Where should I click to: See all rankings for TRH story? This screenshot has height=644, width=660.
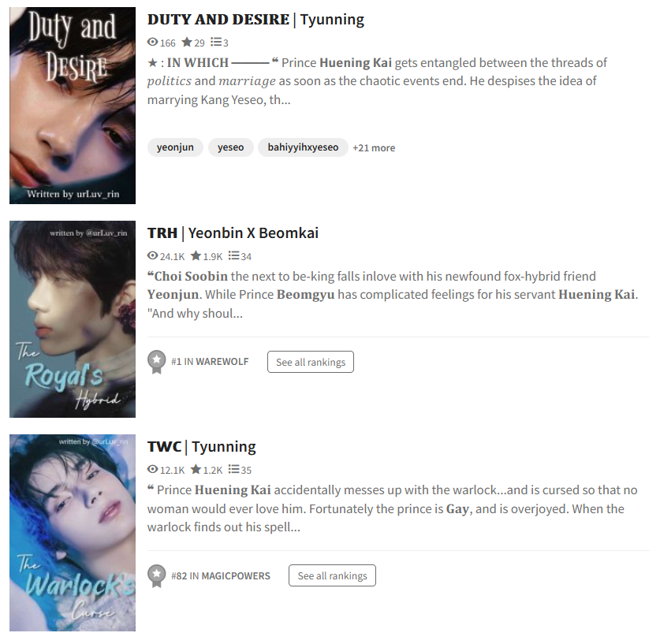(311, 362)
